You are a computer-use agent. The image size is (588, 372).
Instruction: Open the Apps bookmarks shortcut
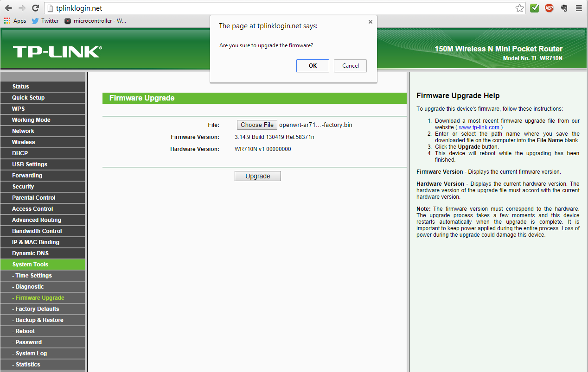pos(15,21)
